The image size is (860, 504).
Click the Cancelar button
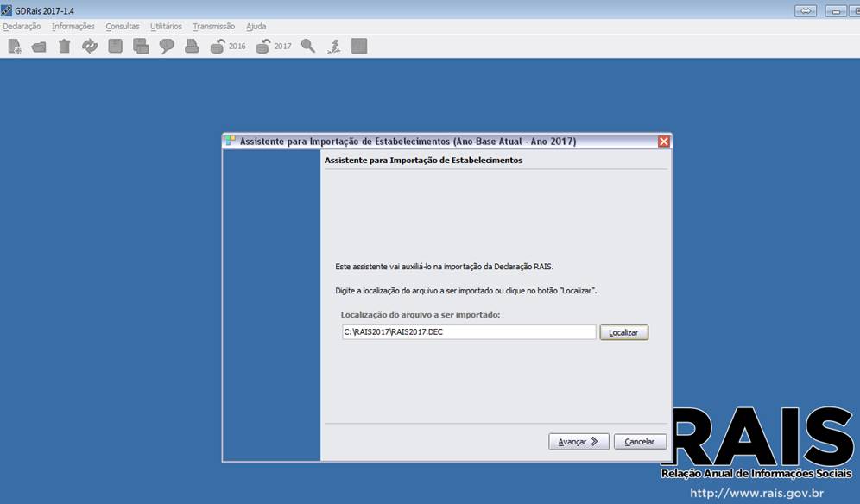point(640,442)
